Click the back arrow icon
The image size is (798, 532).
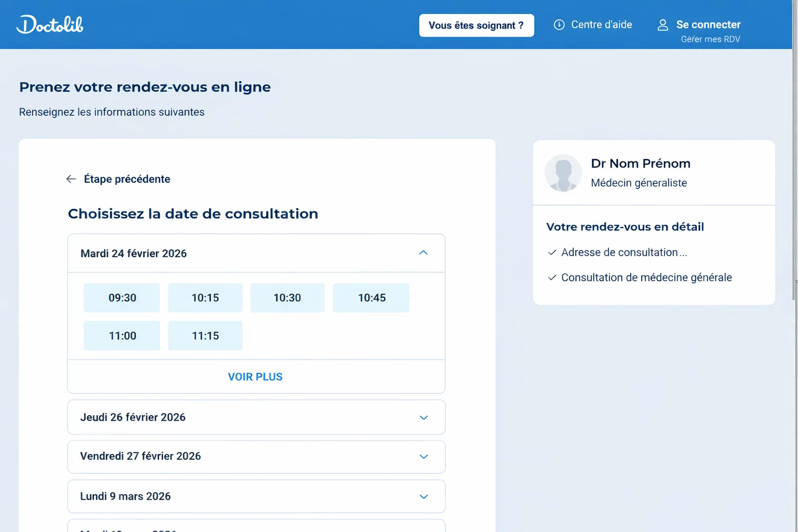[x=71, y=179]
